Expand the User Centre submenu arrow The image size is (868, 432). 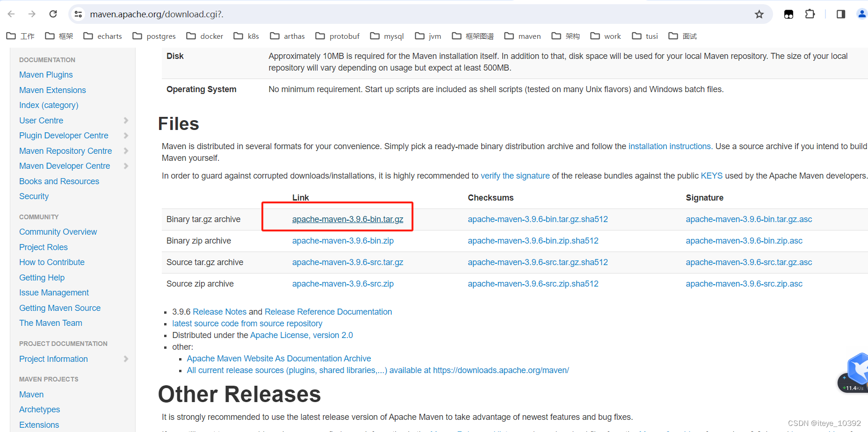click(x=126, y=120)
